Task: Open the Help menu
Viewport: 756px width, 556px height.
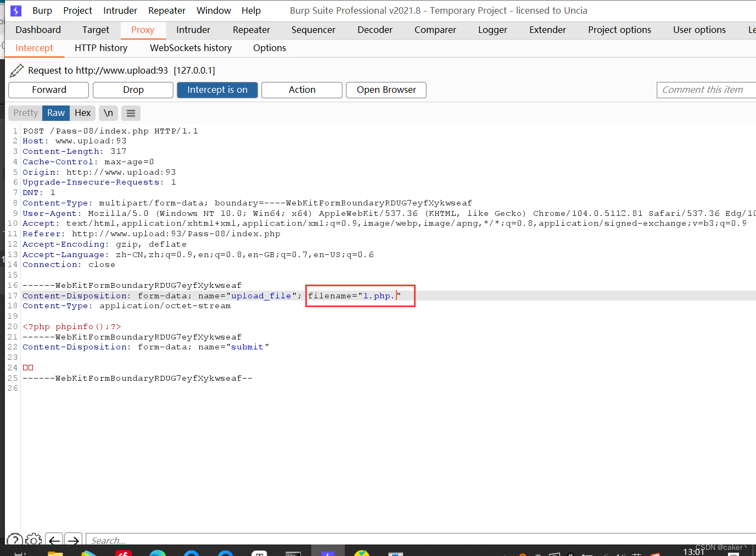Action: [x=251, y=10]
